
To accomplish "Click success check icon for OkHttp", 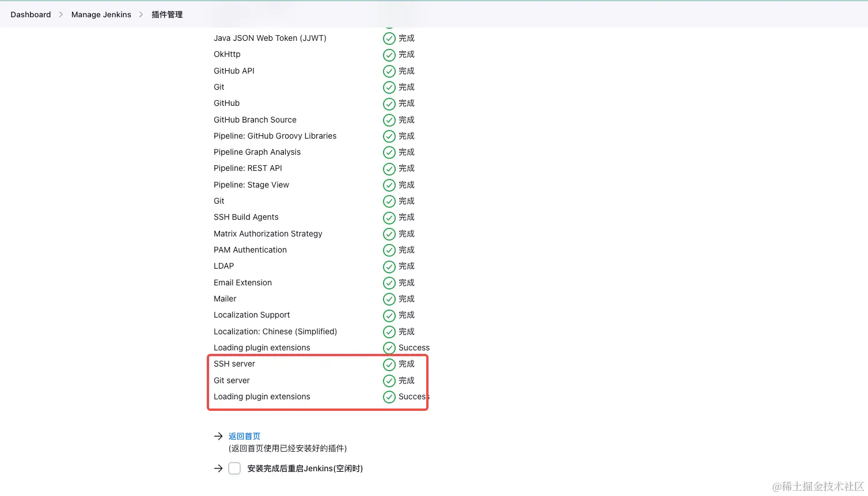I will [x=389, y=55].
